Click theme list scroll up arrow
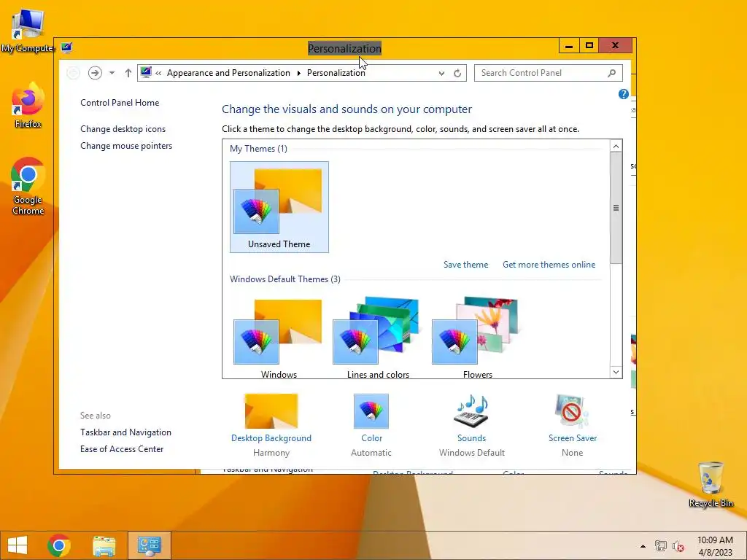747x560 pixels. 616,146
